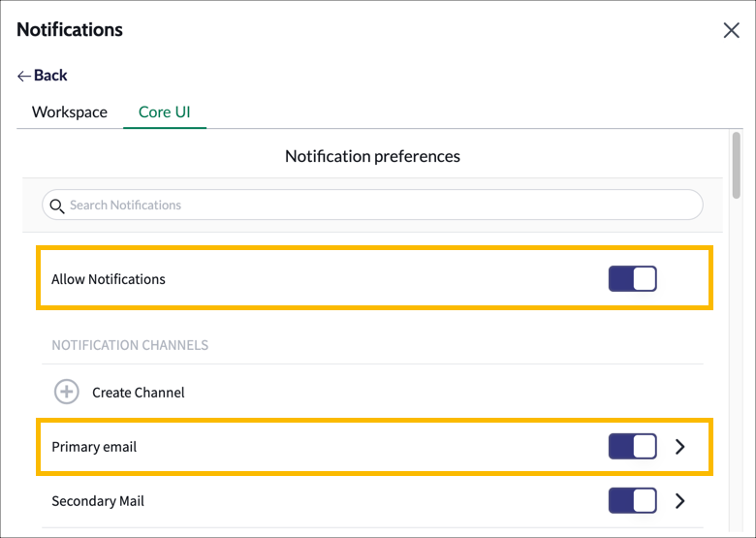Click the back arrow icon
The image size is (756, 538).
23,76
